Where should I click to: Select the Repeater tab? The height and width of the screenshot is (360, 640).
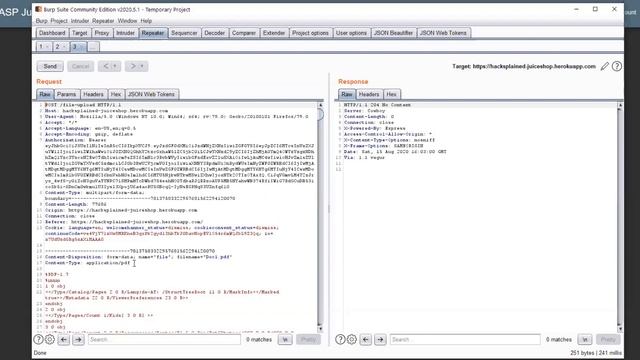pos(153,33)
